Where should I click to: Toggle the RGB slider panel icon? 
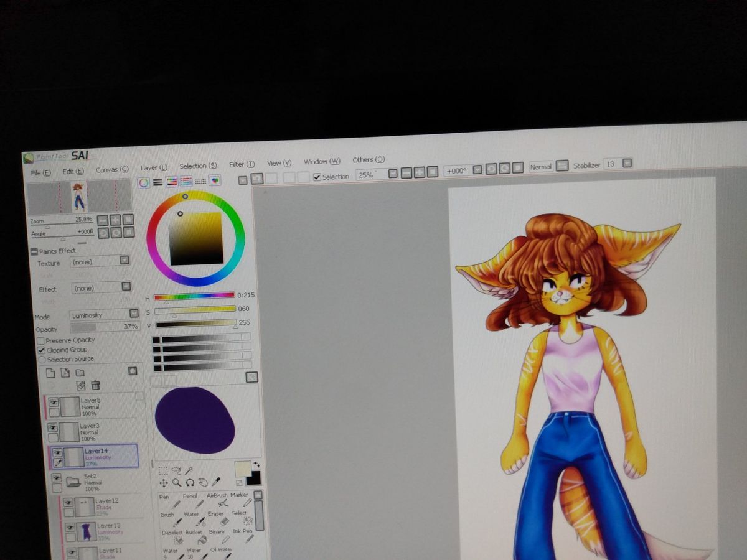pos(157,182)
